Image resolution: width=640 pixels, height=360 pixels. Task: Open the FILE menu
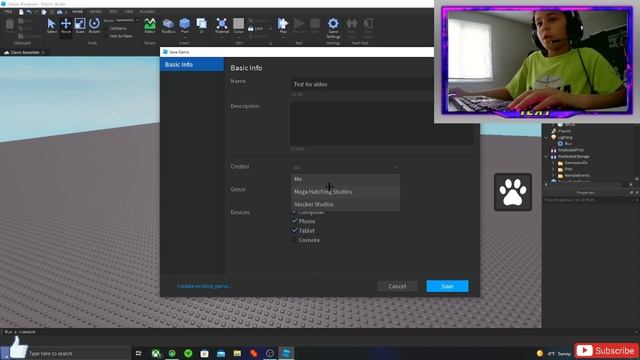(x=9, y=12)
